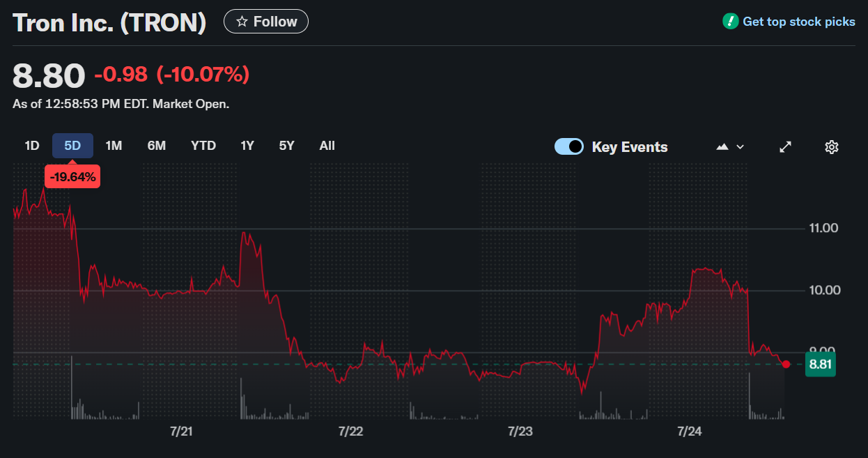The height and width of the screenshot is (458, 868).
Task: Show the All time range
Action: click(x=327, y=146)
